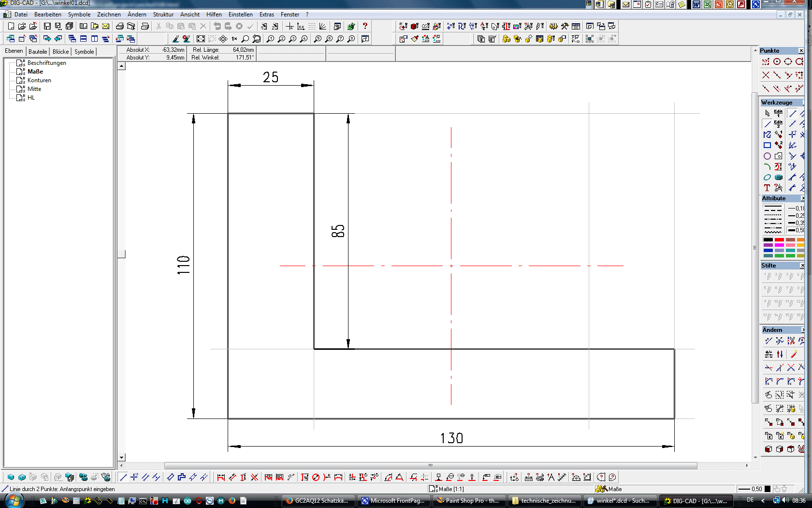The width and height of the screenshot is (812, 508).
Task: Switch to the Symbole tab
Action: click(x=84, y=52)
